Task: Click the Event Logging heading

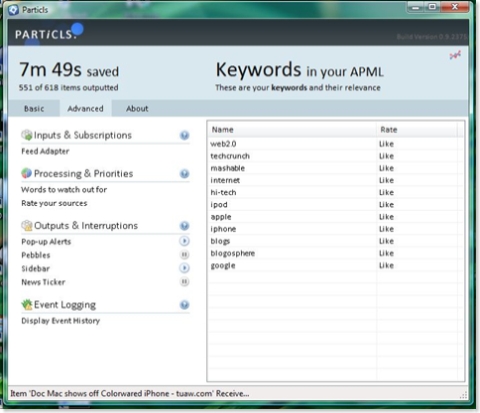Action: pos(65,305)
